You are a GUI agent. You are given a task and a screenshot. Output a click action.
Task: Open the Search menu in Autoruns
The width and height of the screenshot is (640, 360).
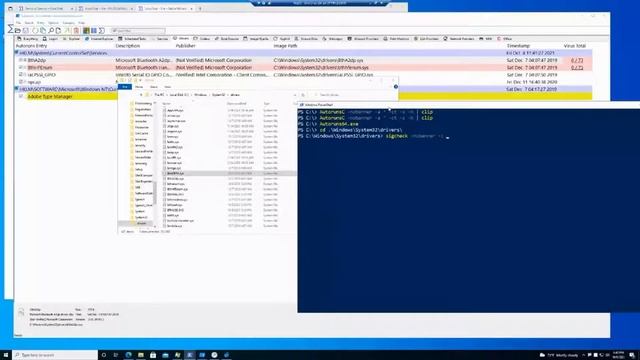coord(29,23)
